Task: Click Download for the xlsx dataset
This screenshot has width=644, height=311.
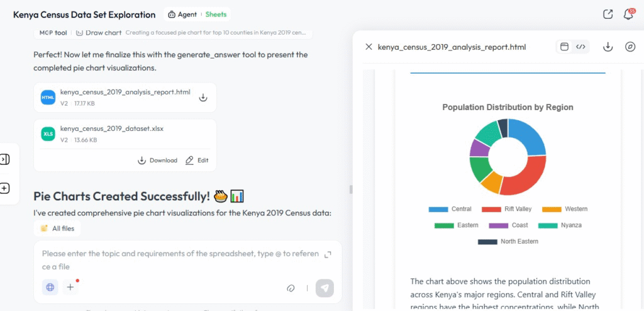Action: 157,160
